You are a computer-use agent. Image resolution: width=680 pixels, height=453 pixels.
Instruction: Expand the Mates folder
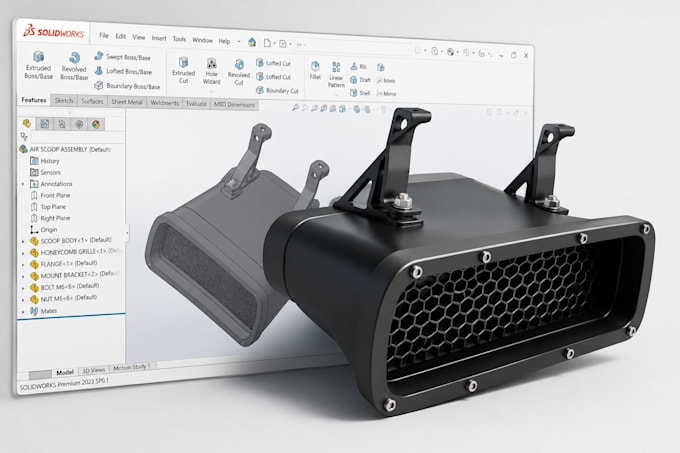pos(23,311)
